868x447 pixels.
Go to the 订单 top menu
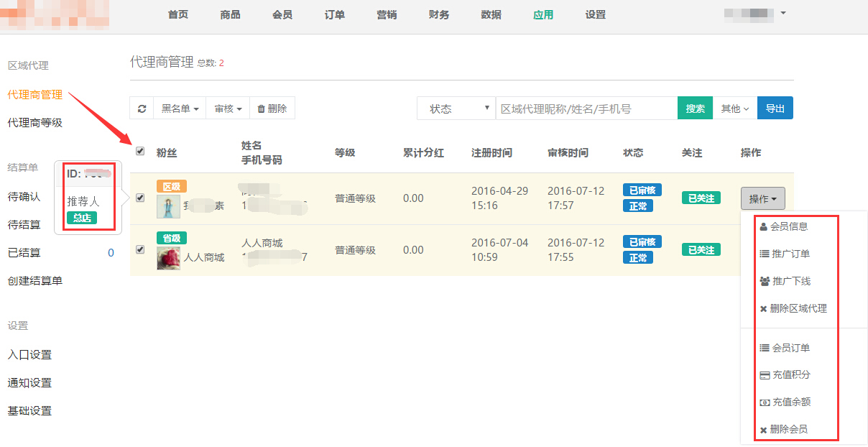pos(335,15)
